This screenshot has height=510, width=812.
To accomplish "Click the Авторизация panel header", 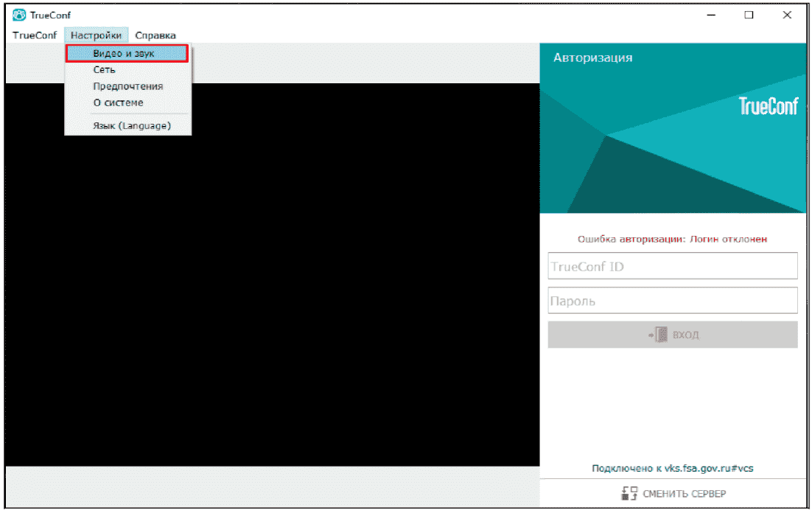I will click(593, 57).
